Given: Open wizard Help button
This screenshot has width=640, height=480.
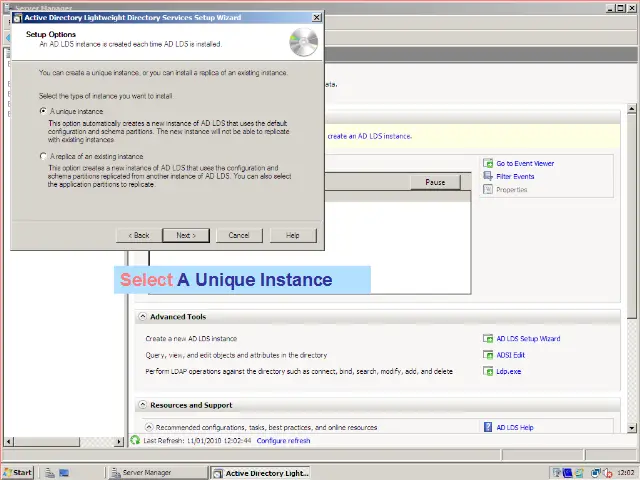Looking at the screenshot, I should (x=293, y=236).
